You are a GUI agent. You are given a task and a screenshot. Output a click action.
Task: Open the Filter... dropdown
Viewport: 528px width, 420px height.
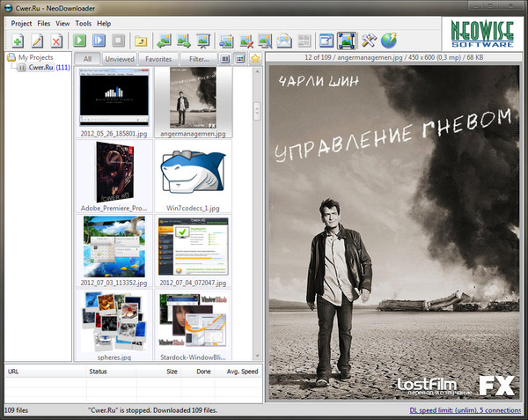click(x=198, y=59)
